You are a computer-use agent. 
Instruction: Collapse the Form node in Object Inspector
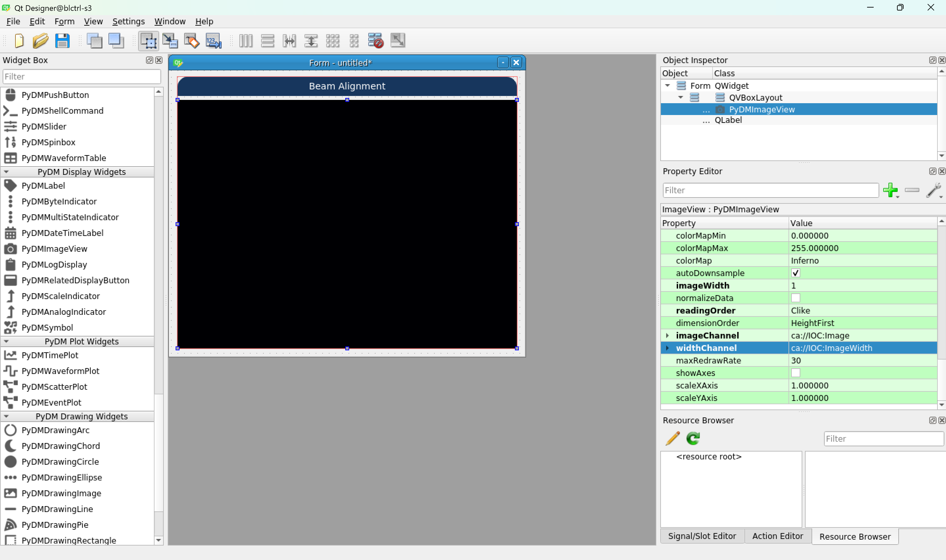click(x=667, y=86)
